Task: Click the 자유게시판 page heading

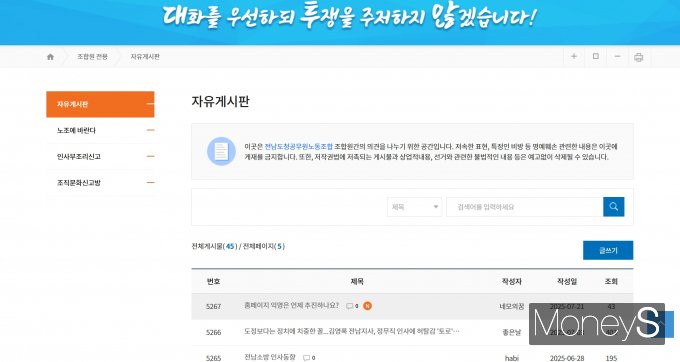Action: (221, 101)
